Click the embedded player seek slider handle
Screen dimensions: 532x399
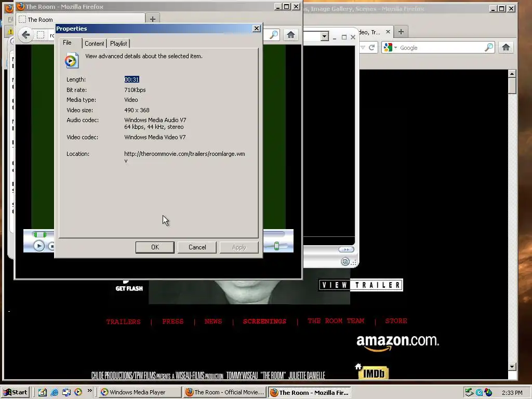pos(40,234)
